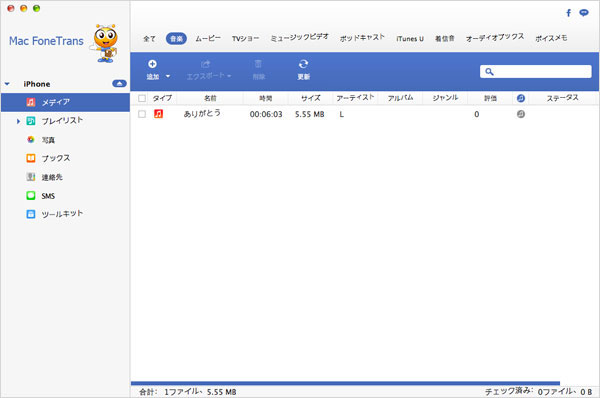Image resolution: width=600 pixels, height=398 pixels.
Task: Select the 音楽 tab
Action: click(x=176, y=38)
